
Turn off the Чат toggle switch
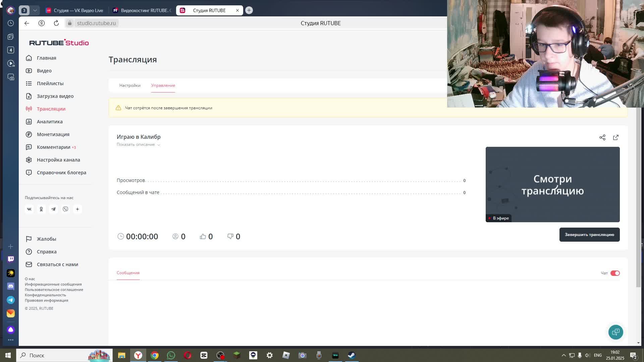[615, 273]
